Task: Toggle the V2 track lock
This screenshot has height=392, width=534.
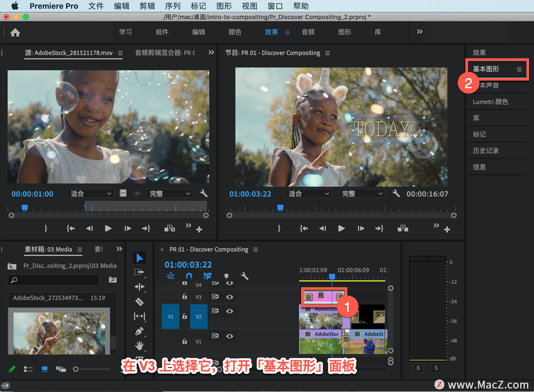Action: (184, 316)
